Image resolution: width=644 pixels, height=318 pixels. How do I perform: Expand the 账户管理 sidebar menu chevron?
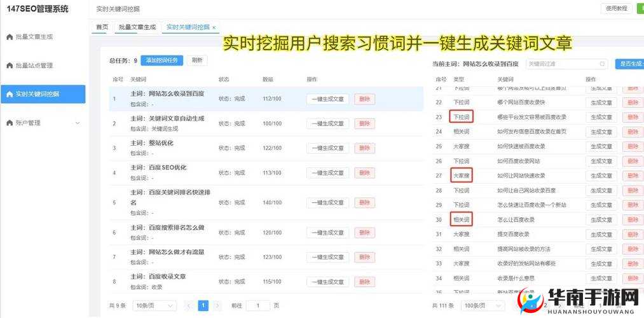(x=78, y=123)
